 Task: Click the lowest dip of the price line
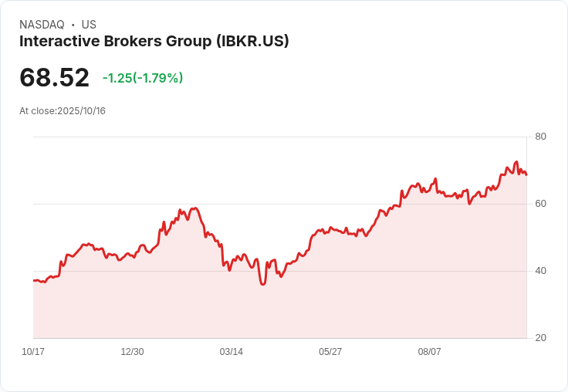pos(263,285)
